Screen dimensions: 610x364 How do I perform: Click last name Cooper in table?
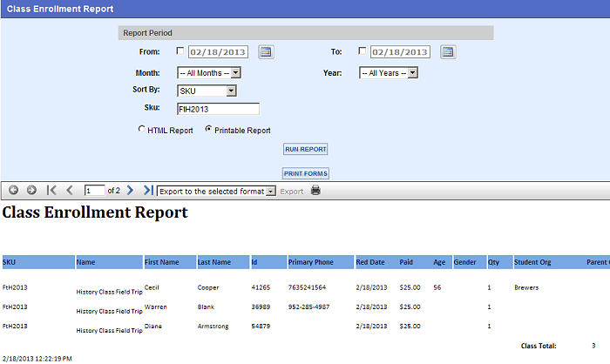(x=208, y=287)
